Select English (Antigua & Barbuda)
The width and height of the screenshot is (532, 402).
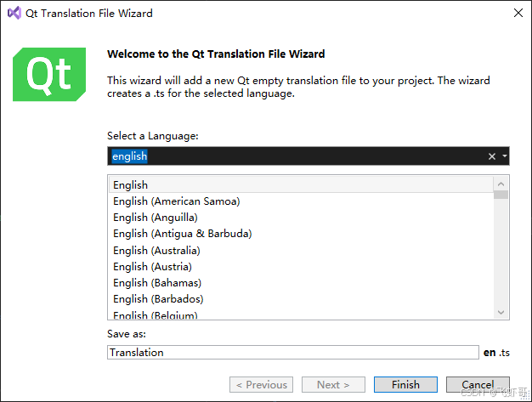pos(301,234)
